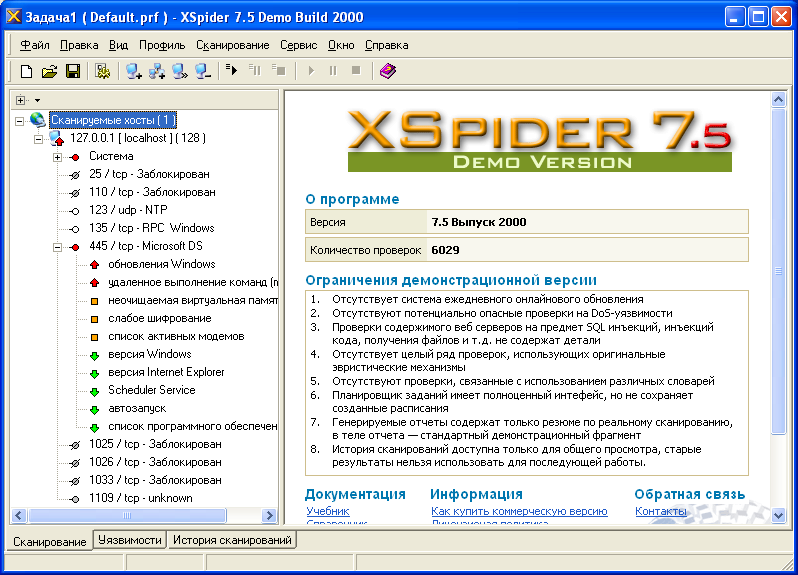Click the single stop toolbar button

tap(356, 70)
